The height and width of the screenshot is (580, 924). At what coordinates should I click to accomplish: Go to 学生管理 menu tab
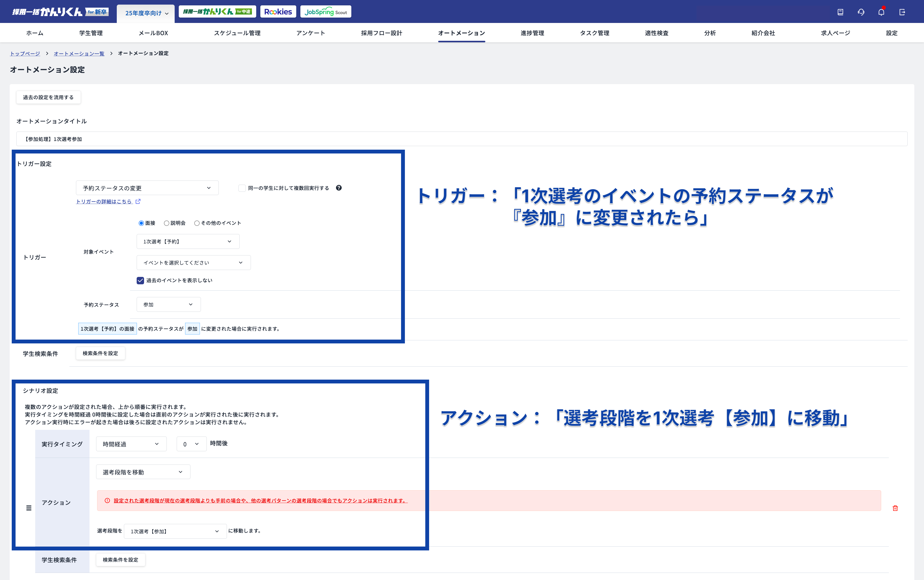click(x=91, y=33)
